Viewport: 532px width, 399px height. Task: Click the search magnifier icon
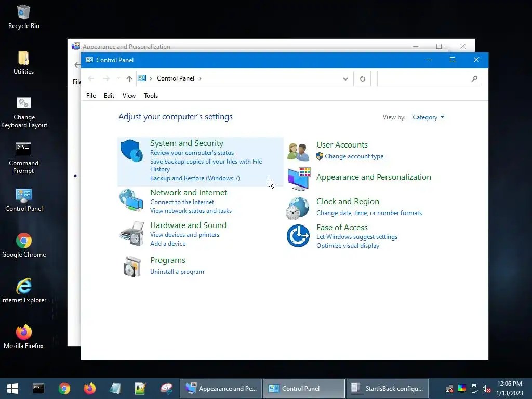(x=474, y=79)
